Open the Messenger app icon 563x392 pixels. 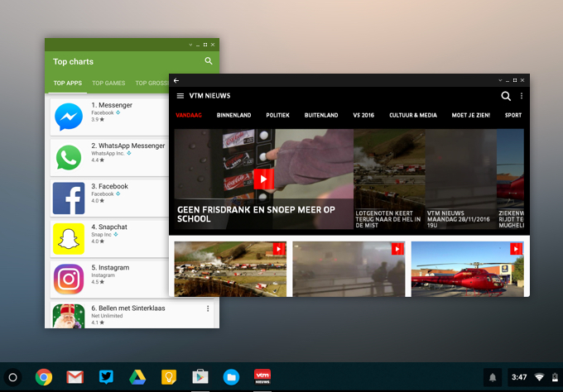69,117
